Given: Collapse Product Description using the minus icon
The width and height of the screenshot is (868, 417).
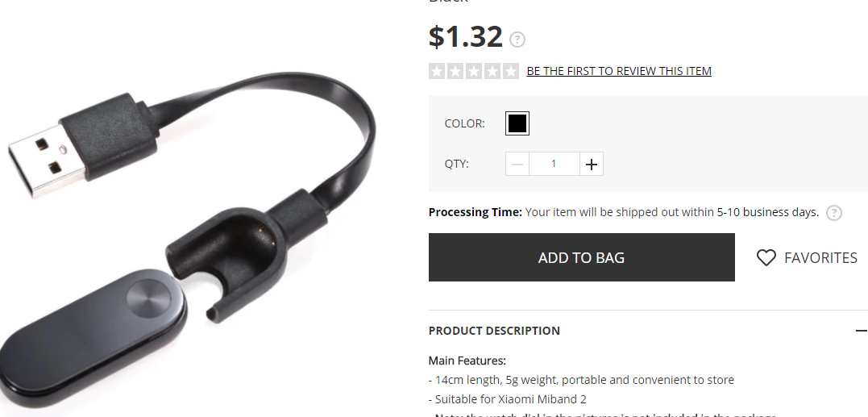Looking at the screenshot, I should tap(861, 331).
